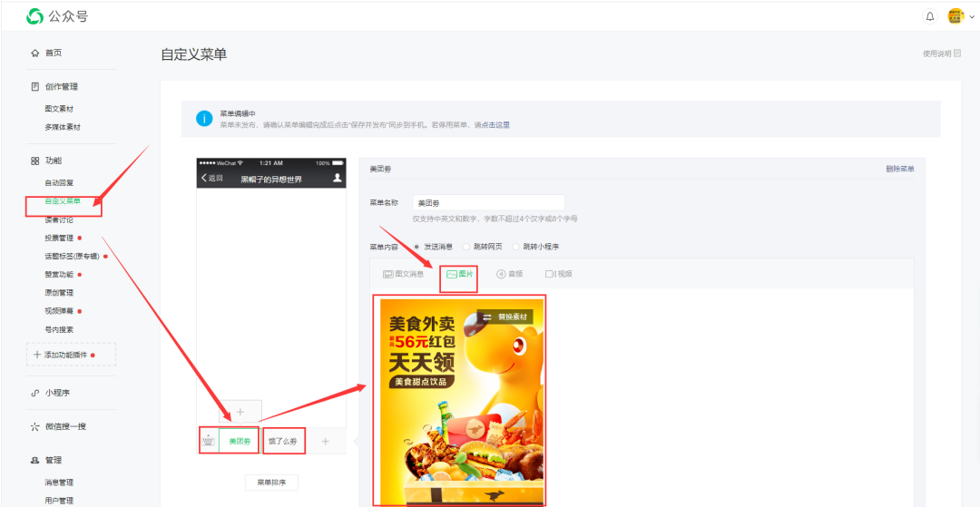Click the 删除菜单 link
The image size is (980, 507).
900,170
